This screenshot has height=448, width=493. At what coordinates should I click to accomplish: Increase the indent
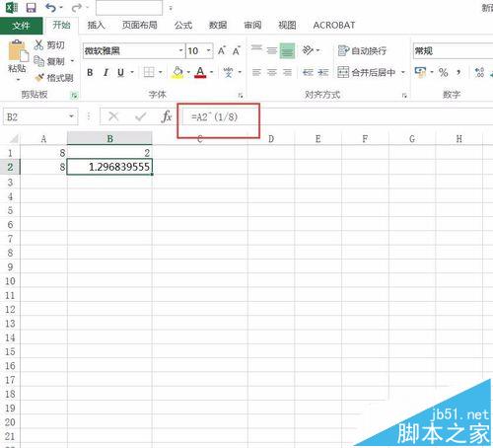(x=323, y=72)
